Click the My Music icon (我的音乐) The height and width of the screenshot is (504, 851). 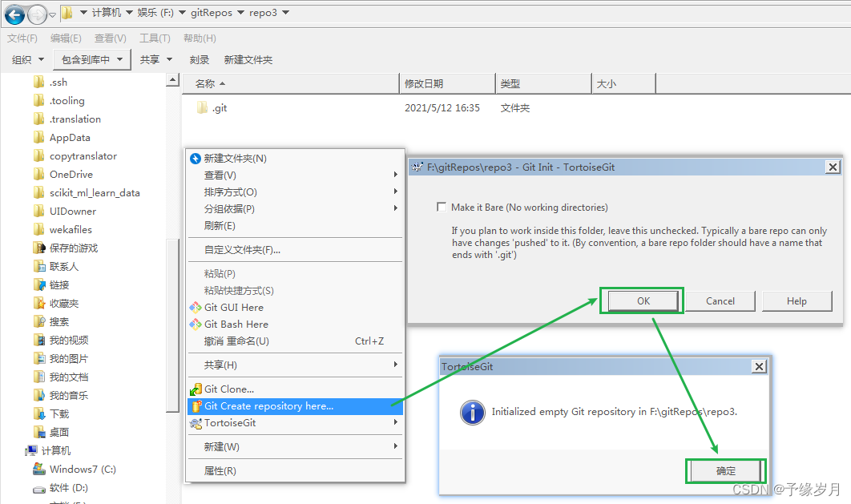pos(39,396)
